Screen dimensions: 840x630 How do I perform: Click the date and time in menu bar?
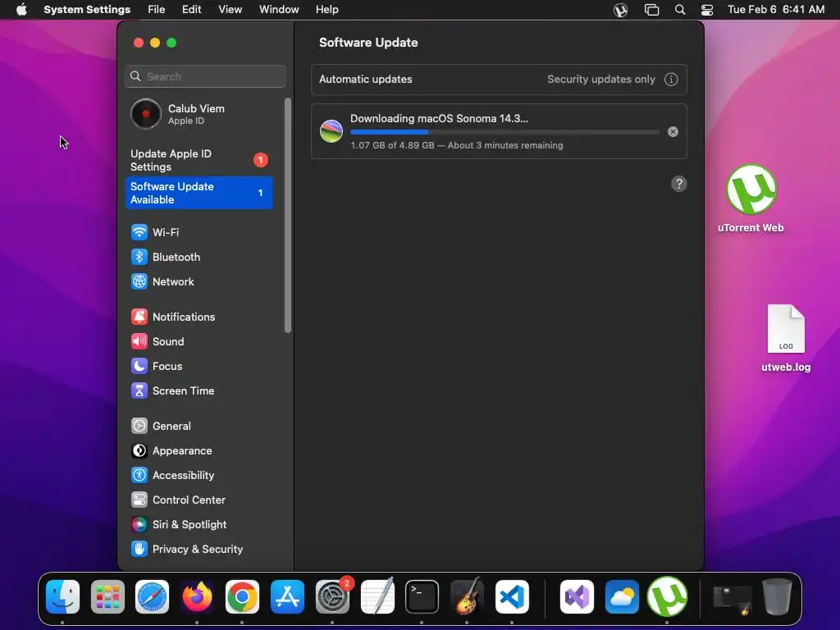[776, 10]
